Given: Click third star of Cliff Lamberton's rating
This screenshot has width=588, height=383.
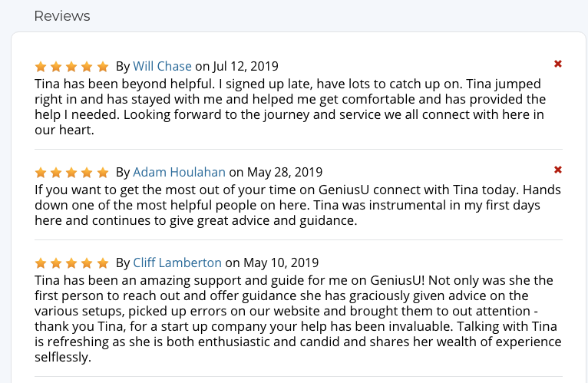Looking at the screenshot, I should (72, 263).
